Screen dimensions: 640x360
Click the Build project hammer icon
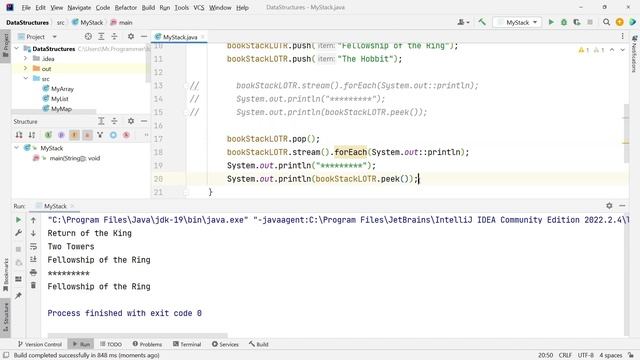(x=482, y=22)
